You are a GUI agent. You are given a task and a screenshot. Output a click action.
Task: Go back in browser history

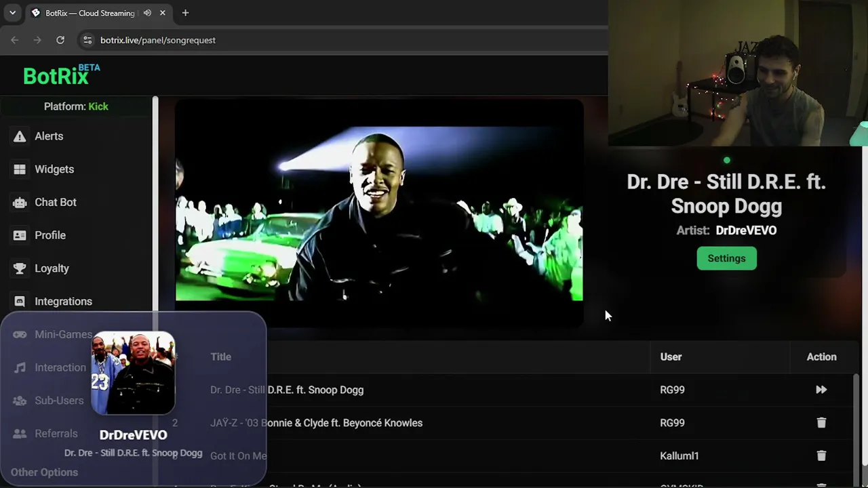(x=15, y=40)
